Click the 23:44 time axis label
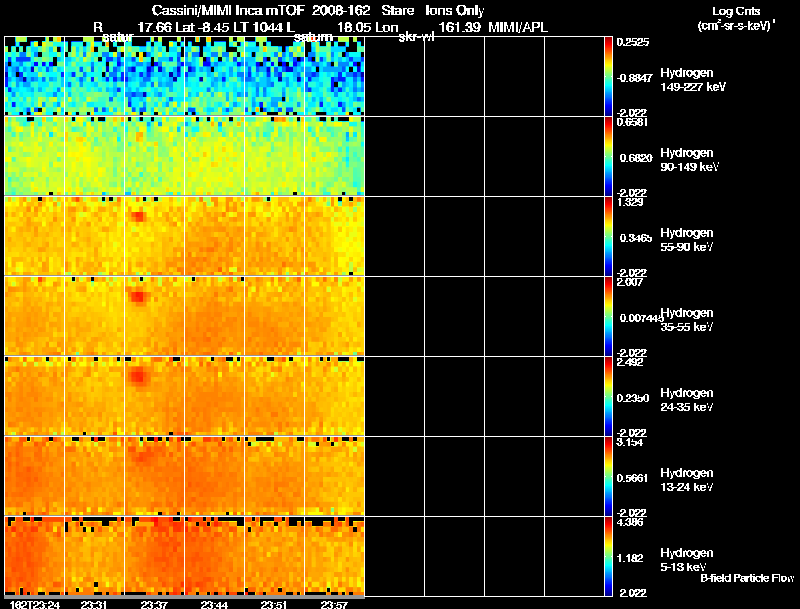The height and width of the screenshot is (609, 800). (x=213, y=604)
